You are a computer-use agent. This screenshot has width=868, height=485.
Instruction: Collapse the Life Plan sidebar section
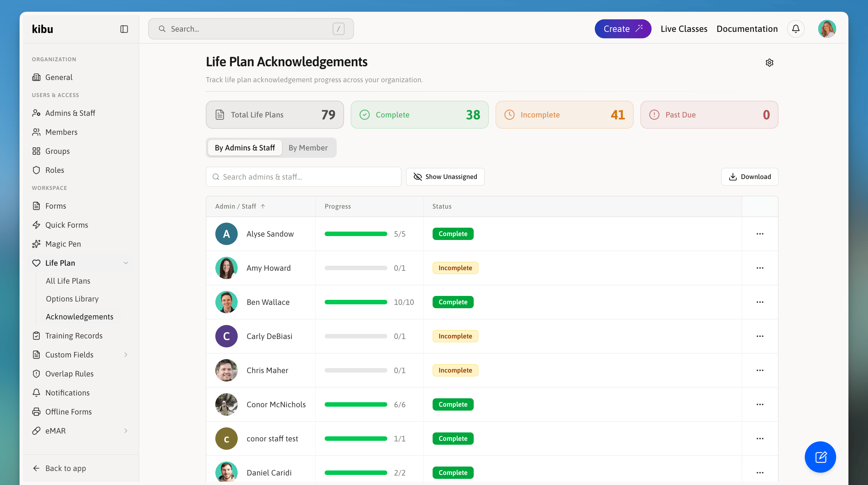(126, 263)
